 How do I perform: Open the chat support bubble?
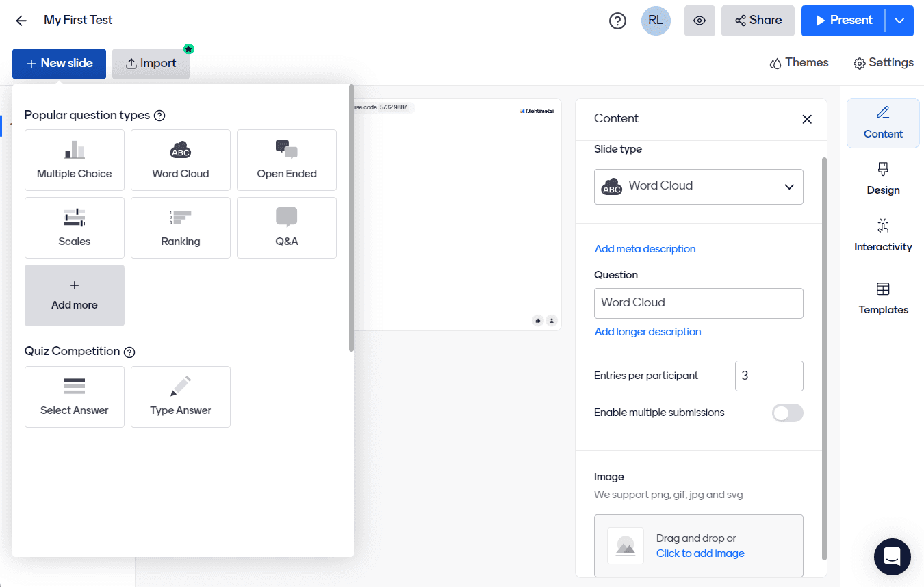point(893,557)
